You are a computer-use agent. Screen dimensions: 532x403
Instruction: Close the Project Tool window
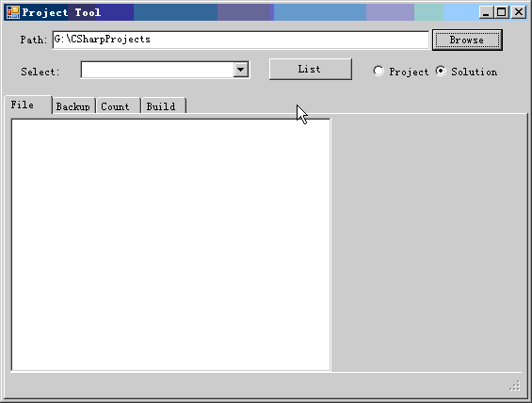pyautogui.click(x=519, y=12)
